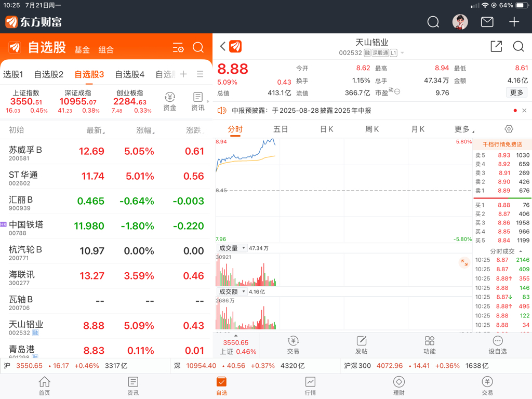
Task: Tap the intraday price chart line
Action: click(246, 156)
